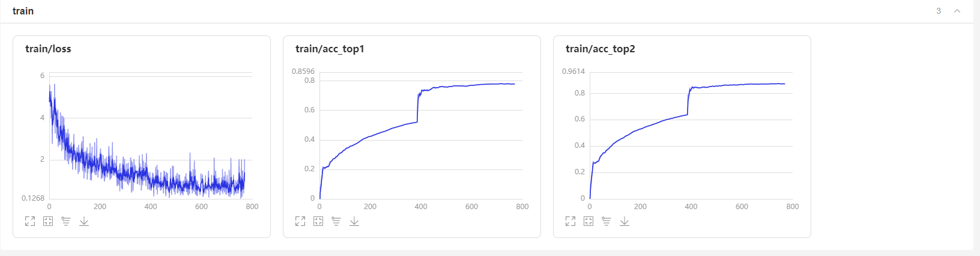Click the train/loss card title
Screen dimensions: 980x256
48,49
